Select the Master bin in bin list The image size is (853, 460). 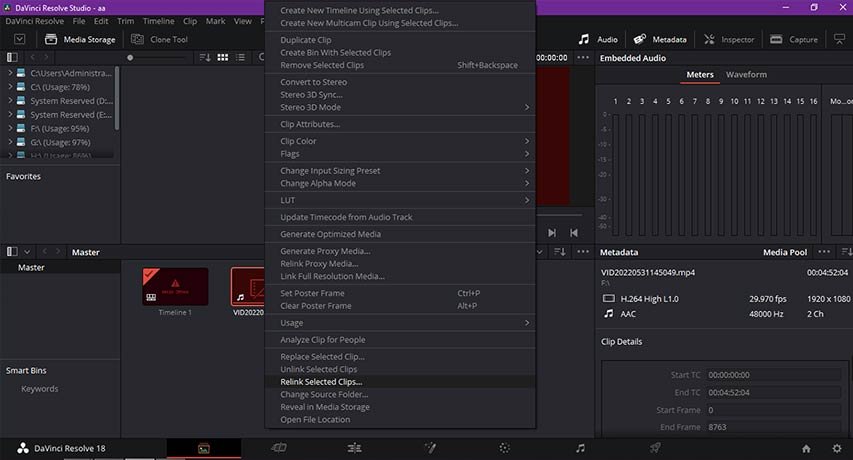click(x=31, y=268)
